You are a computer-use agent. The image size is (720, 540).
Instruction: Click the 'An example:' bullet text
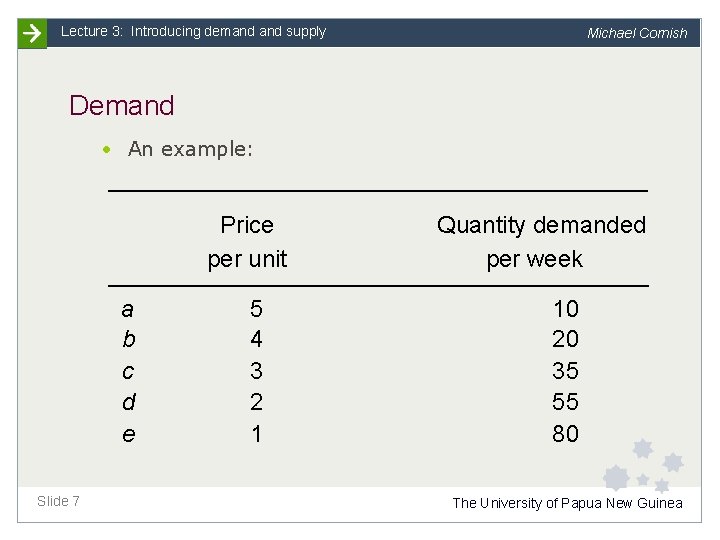pos(190,149)
